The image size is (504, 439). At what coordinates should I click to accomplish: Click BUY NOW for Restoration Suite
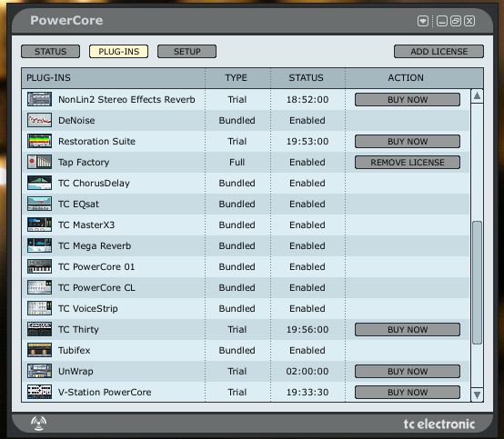408,141
